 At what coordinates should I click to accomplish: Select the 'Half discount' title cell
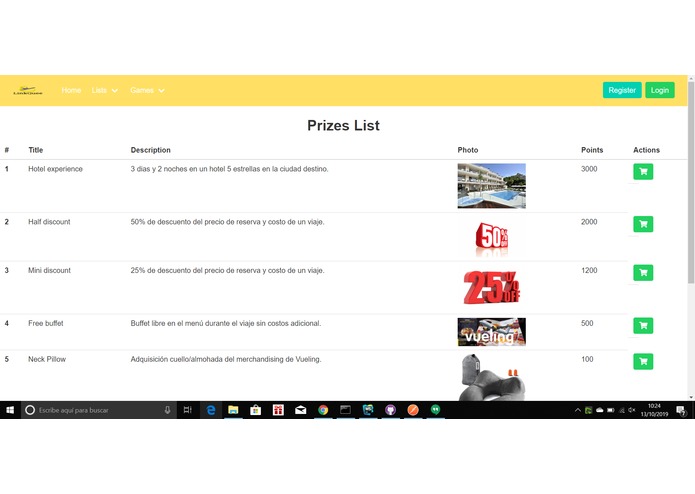tap(49, 222)
